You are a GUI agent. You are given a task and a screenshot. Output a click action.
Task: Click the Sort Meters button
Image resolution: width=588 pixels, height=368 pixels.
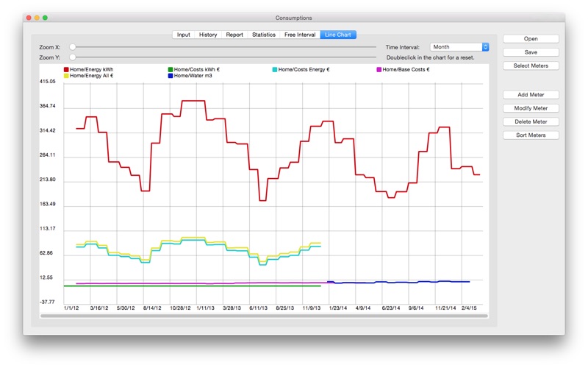[x=531, y=135]
